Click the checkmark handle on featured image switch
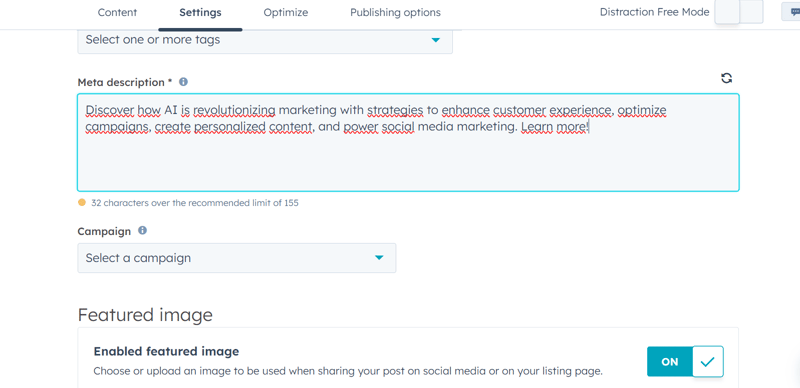 tap(708, 361)
